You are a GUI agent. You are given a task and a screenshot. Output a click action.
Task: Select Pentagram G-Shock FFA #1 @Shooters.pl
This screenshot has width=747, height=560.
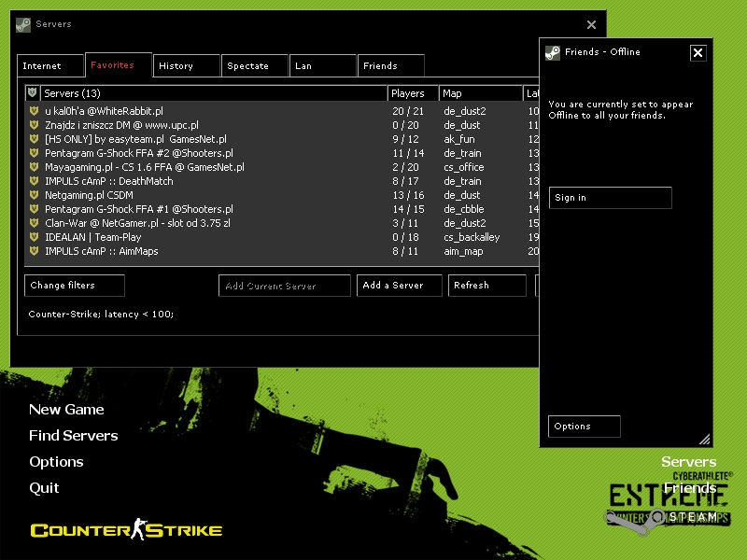click(x=282, y=209)
